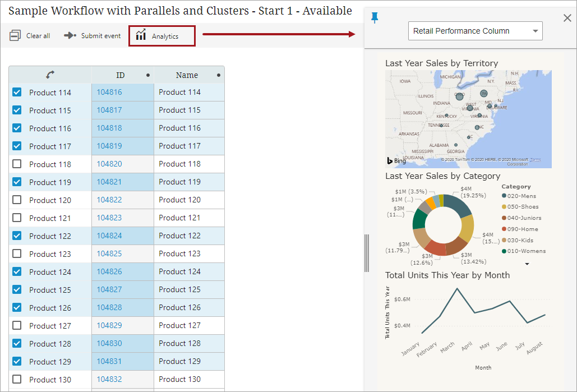Expand more categories in chart legend
The height and width of the screenshot is (392, 577).
point(527,263)
